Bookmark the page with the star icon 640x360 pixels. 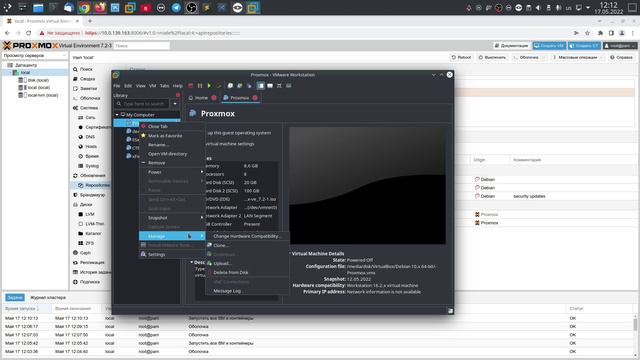(587, 33)
